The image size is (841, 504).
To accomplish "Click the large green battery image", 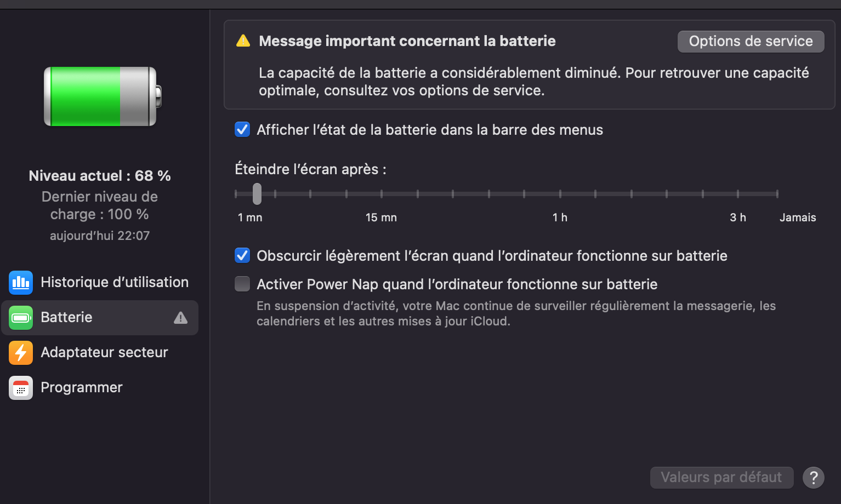I will click(x=103, y=96).
